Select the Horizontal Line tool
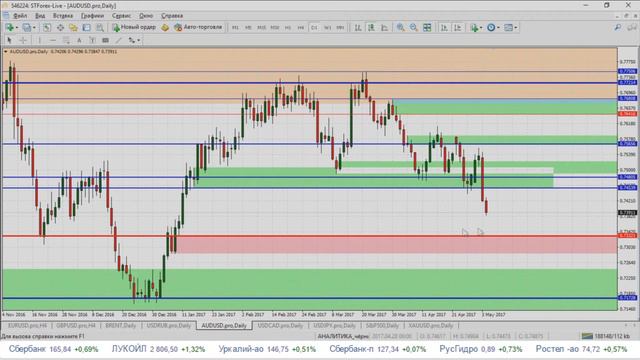Viewport: 640px width, 360px height. pyautogui.click(x=53, y=40)
